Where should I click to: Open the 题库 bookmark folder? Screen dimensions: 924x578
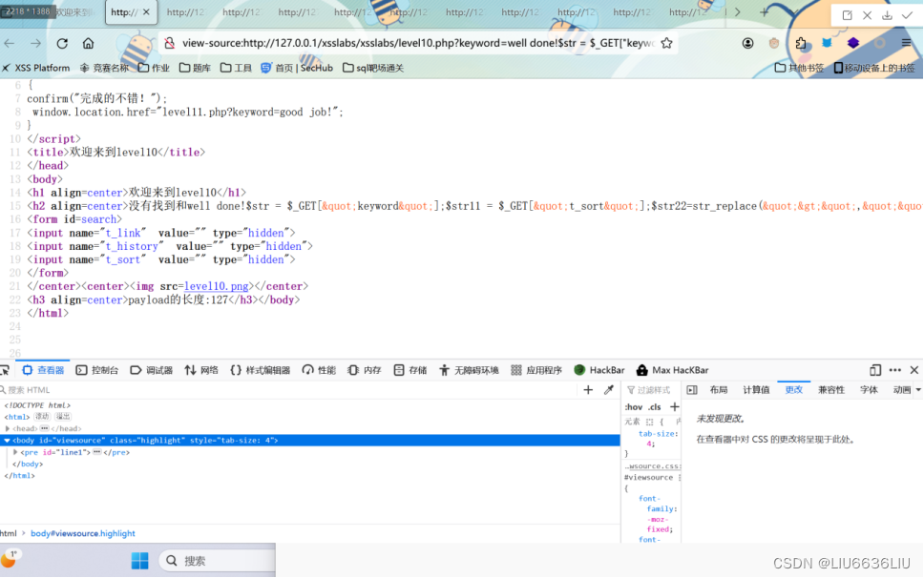coord(195,68)
